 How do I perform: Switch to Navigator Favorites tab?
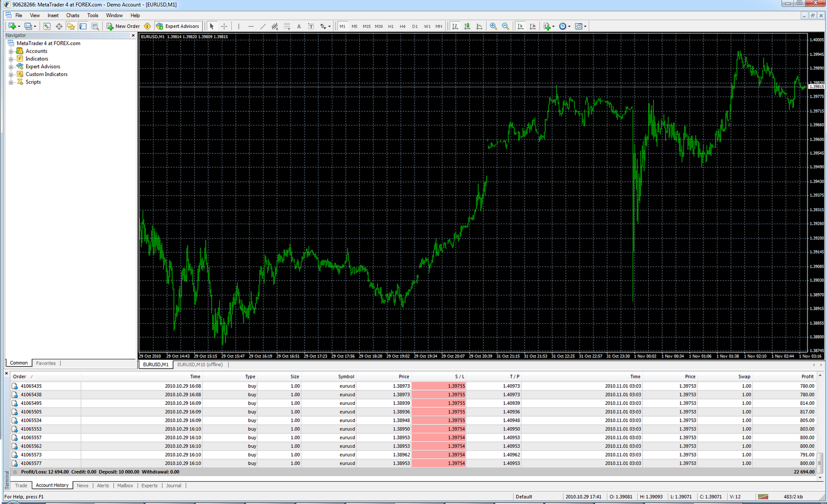46,364
